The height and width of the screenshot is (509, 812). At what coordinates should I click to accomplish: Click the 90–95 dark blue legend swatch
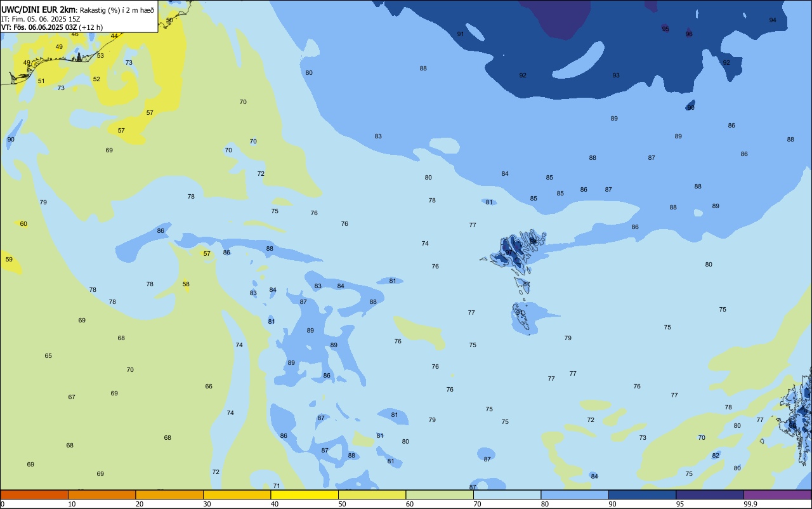coord(642,494)
